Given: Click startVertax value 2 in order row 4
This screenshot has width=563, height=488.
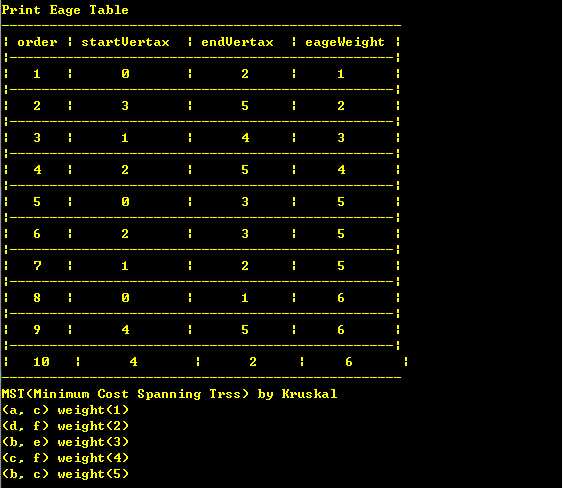Looking at the screenshot, I should click(x=125, y=170).
